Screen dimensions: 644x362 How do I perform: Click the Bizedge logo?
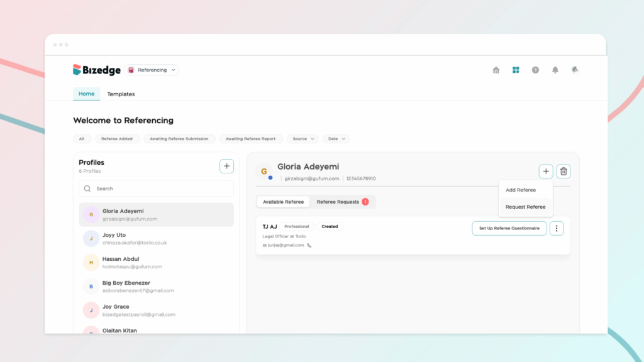[96, 70]
